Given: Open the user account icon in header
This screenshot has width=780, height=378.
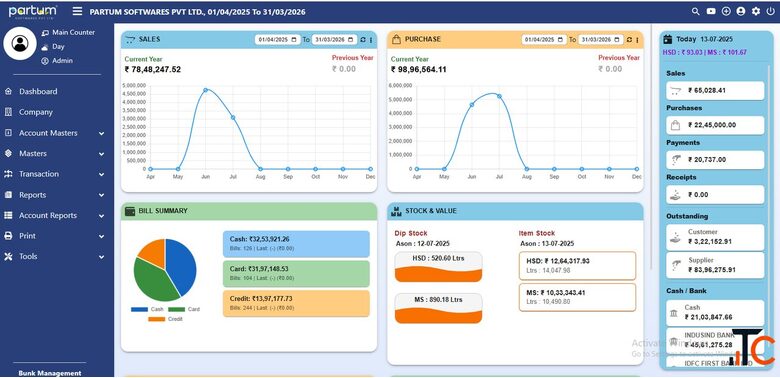Looking at the screenshot, I should click(741, 11).
